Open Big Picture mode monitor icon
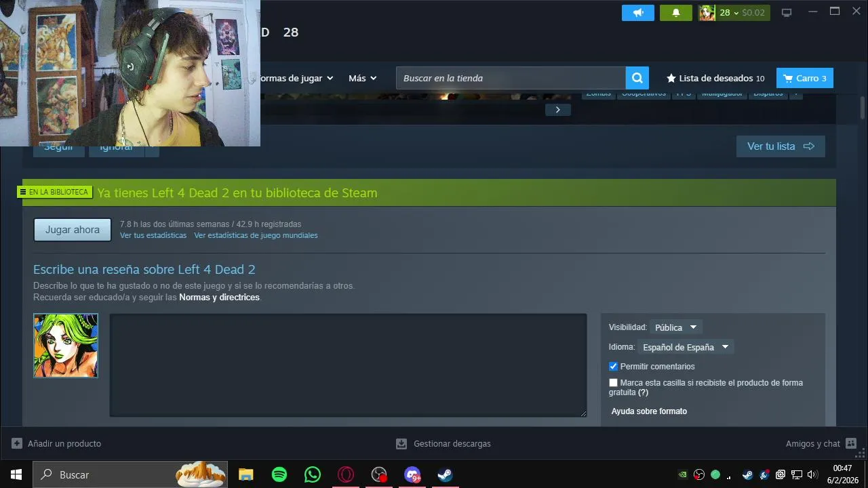868x488 pixels. click(787, 12)
